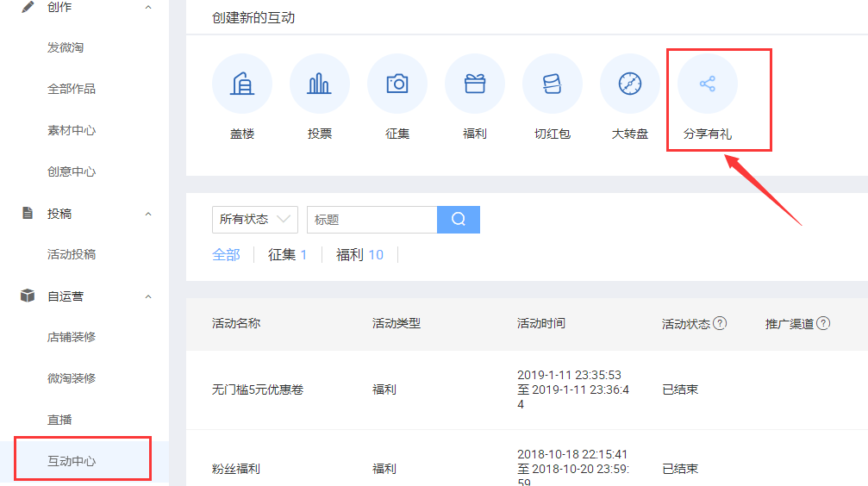Focus the 标题 search input field

[372, 219]
